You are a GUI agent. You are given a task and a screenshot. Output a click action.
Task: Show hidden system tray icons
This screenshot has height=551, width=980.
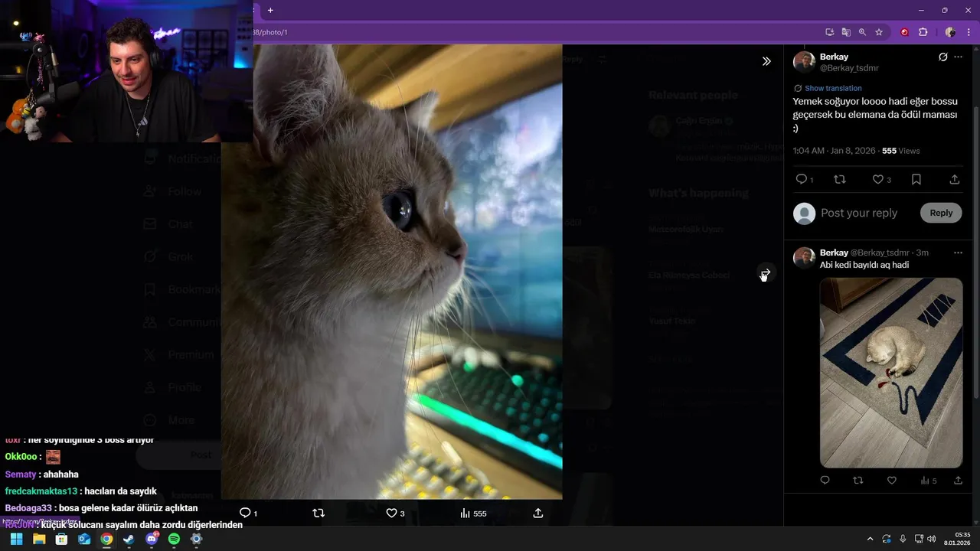pyautogui.click(x=870, y=539)
